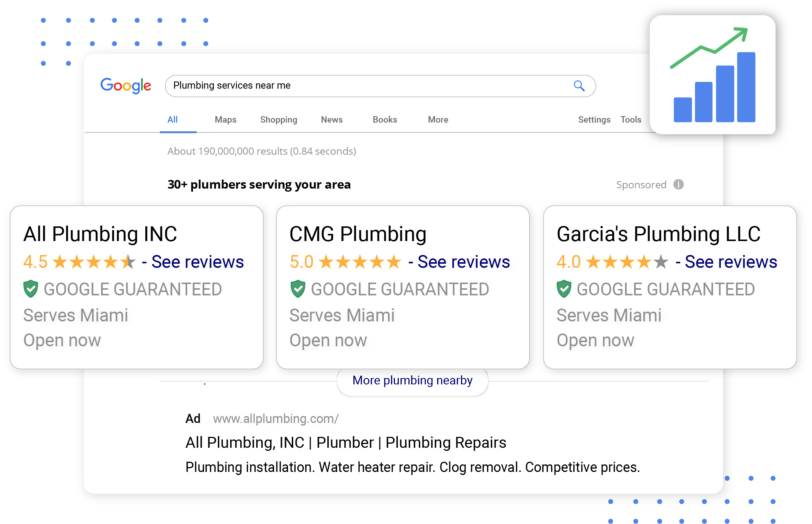Viewport: 812px width, 524px height.
Task: Click the Sponsored info icon
Action: point(678,184)
